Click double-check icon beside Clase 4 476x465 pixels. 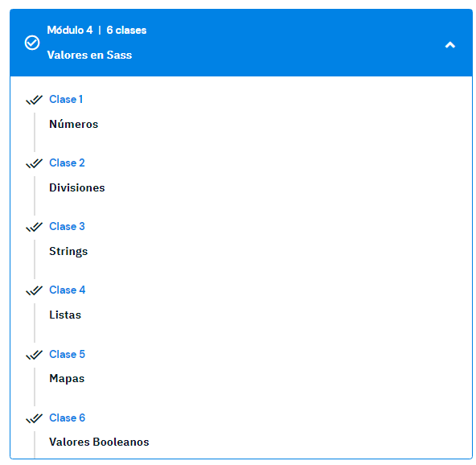click(x=34, y=290)
